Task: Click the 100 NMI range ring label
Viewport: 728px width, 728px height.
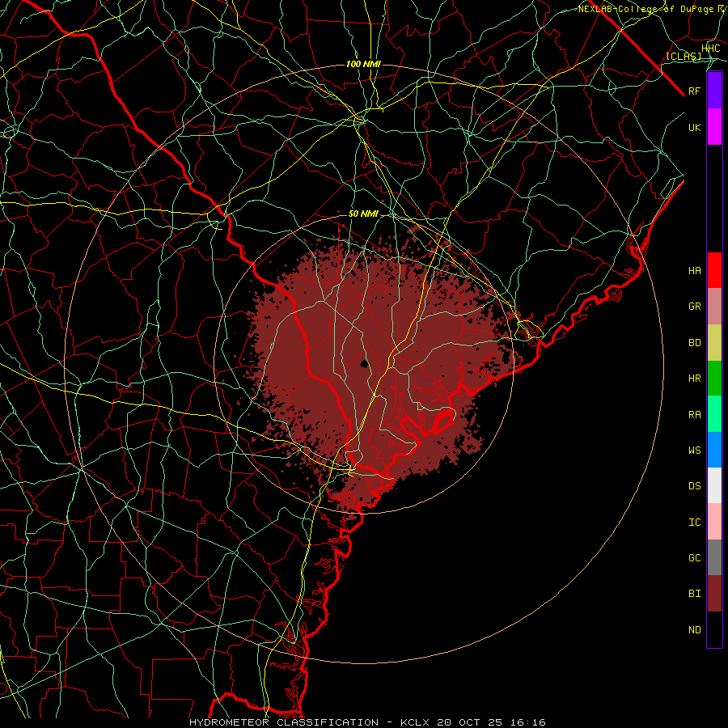Action: (363, 64)
